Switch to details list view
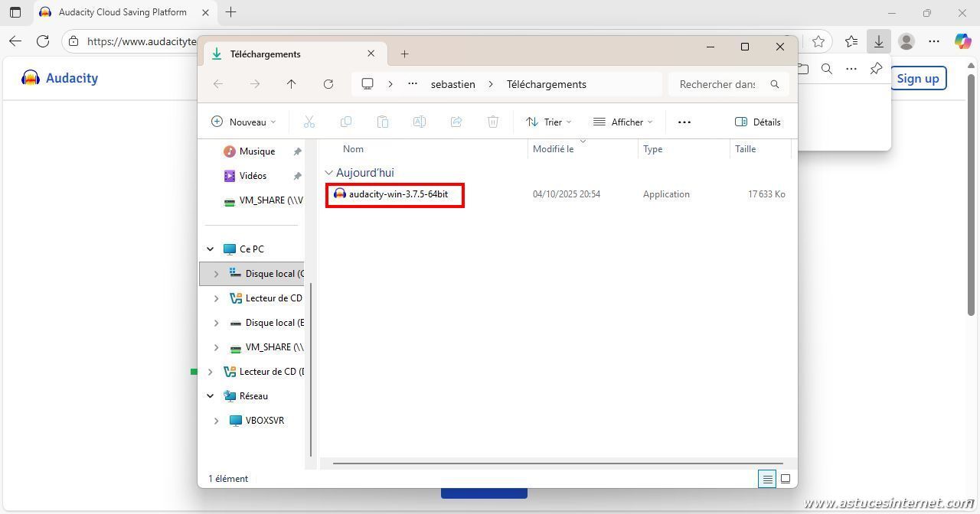 coord(767,479)
